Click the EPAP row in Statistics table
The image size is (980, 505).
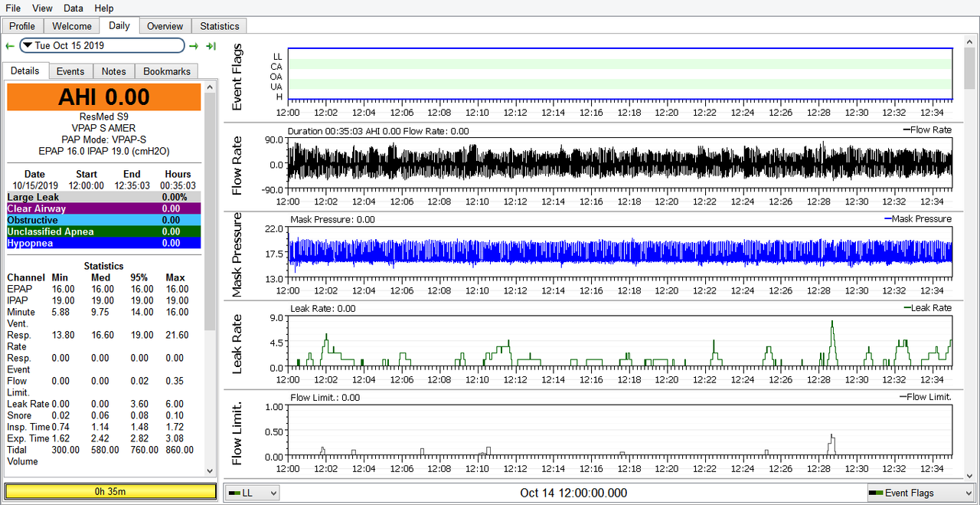point(104,289)
